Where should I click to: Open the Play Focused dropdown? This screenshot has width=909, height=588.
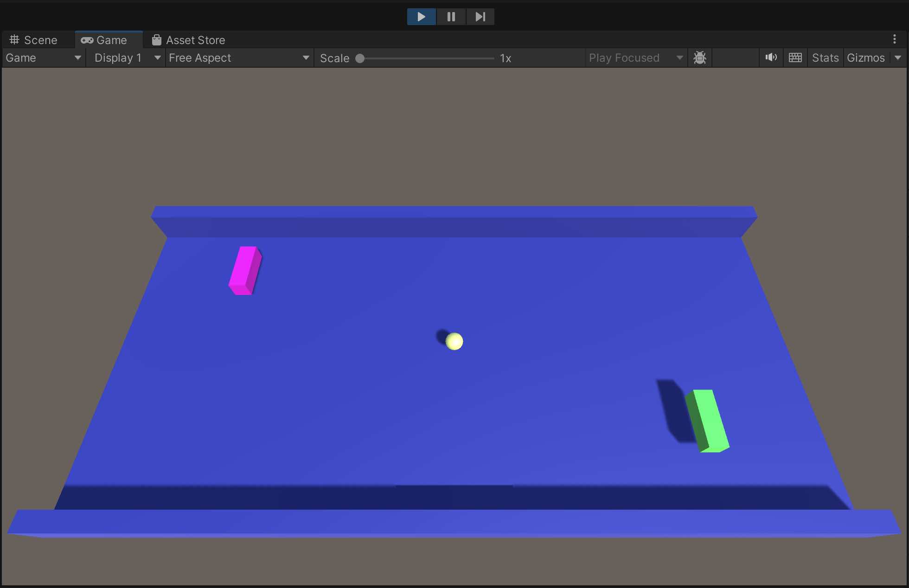(635, 58)
